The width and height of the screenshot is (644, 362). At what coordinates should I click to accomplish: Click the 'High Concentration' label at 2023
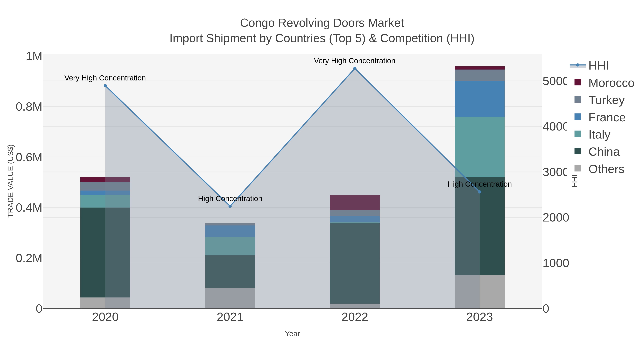click(x=479, y=184)
